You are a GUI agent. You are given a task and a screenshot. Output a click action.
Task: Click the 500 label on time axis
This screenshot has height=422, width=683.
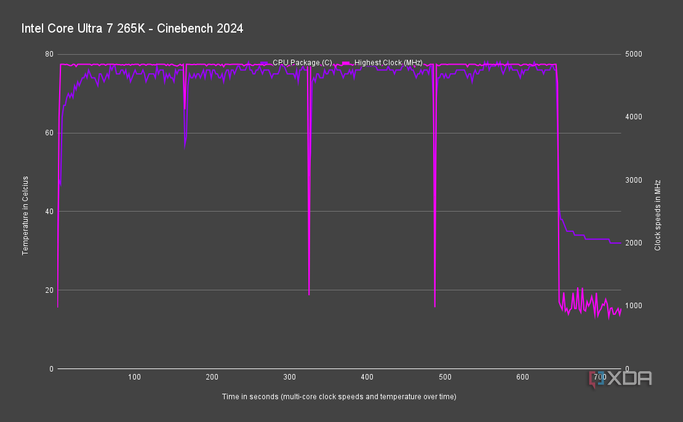pyautogui.click(x=445, y=377)
